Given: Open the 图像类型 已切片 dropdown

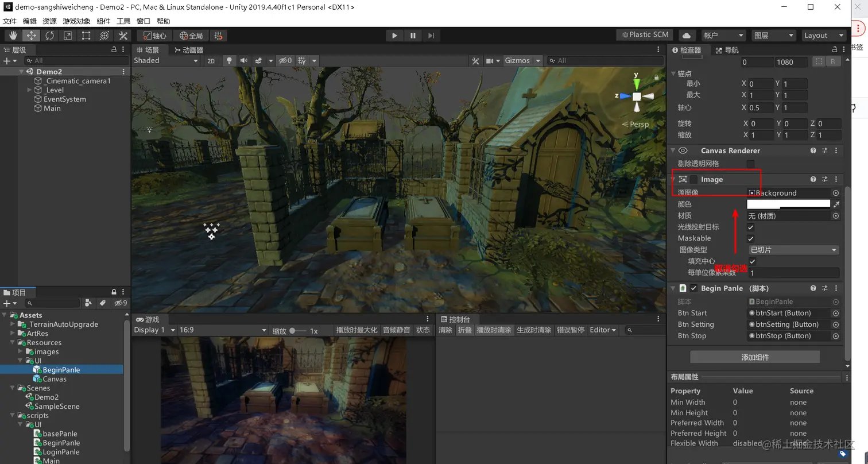Looking at the screenshot, I should 793,250.
